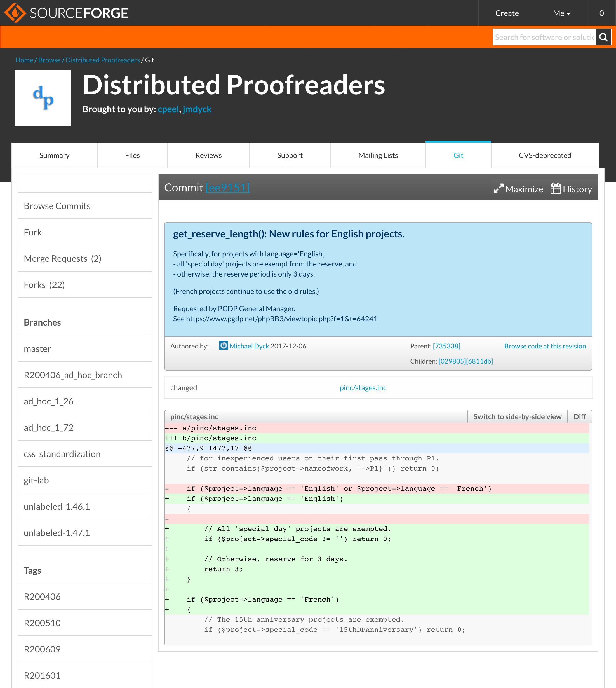The width and height of the screenshot is (616, 688).
Task: Click 'Browse code at this revision' link
Action: tap(545, 345)
